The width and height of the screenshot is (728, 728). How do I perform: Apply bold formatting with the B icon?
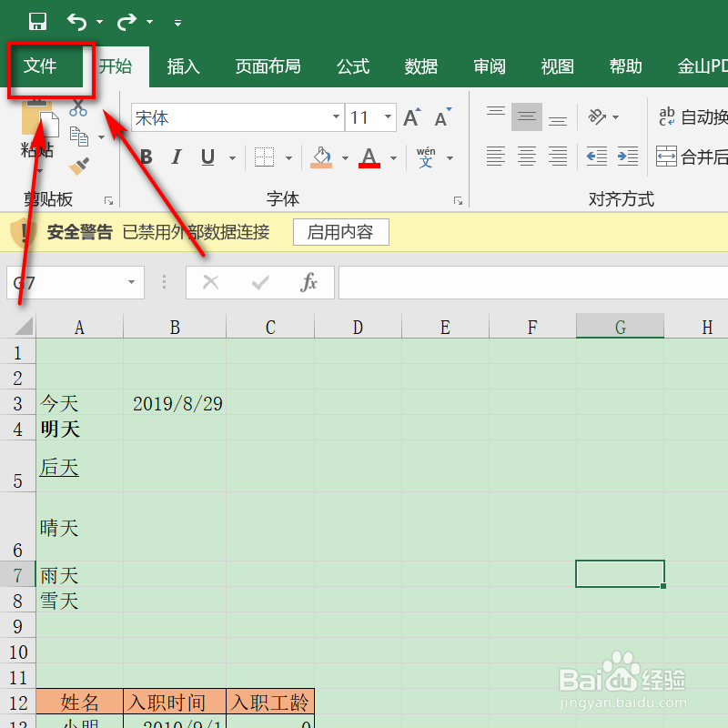[x=146, y=157]
